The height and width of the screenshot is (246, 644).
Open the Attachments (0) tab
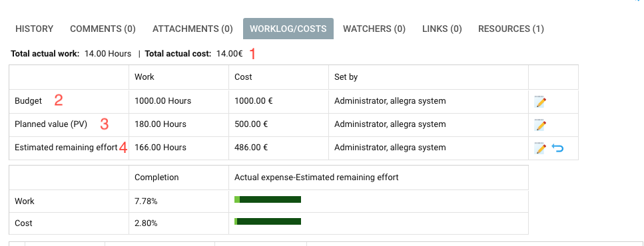(192, 29)
